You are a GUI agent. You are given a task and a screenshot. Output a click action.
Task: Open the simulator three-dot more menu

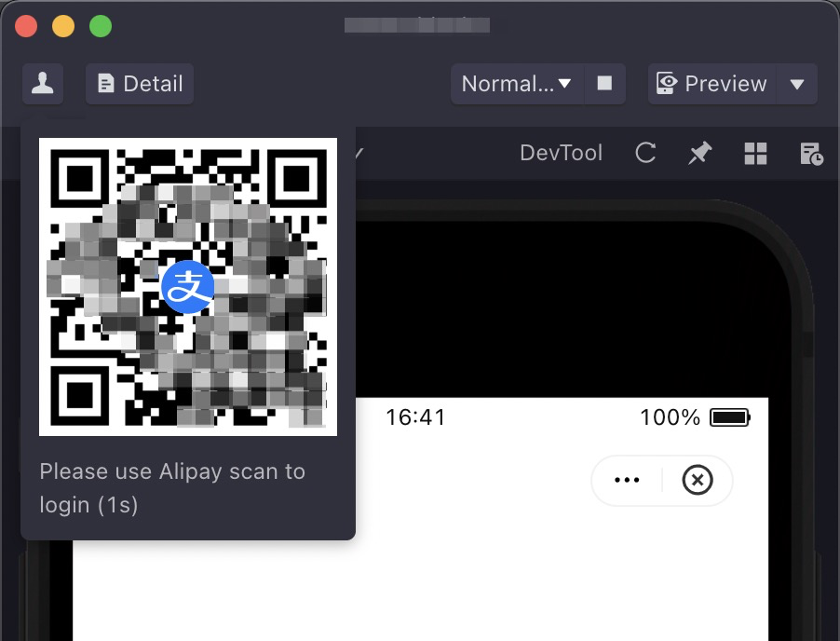click(627, 480)
